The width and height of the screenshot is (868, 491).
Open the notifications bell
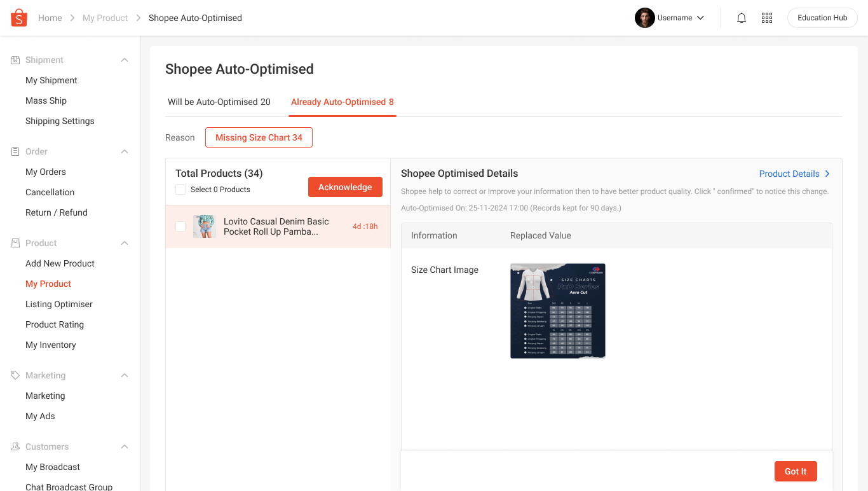point(741,18)
